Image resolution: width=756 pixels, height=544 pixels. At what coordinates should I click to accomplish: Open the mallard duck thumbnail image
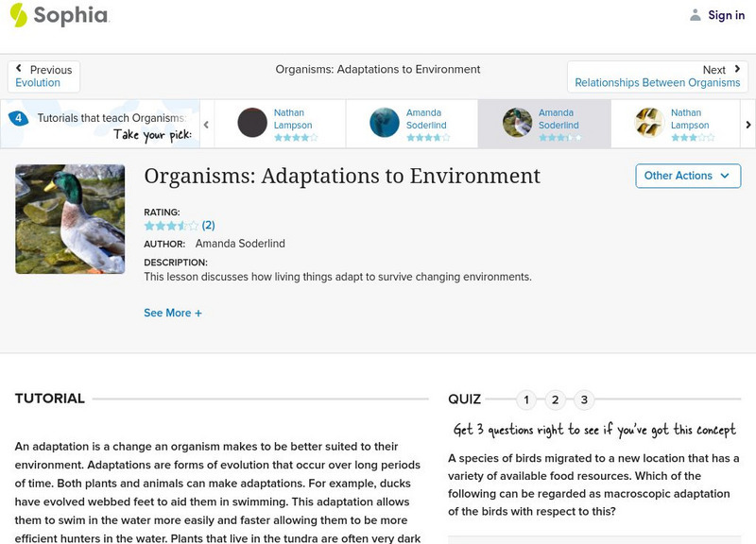pyautogui.click(x=70, y=219)
